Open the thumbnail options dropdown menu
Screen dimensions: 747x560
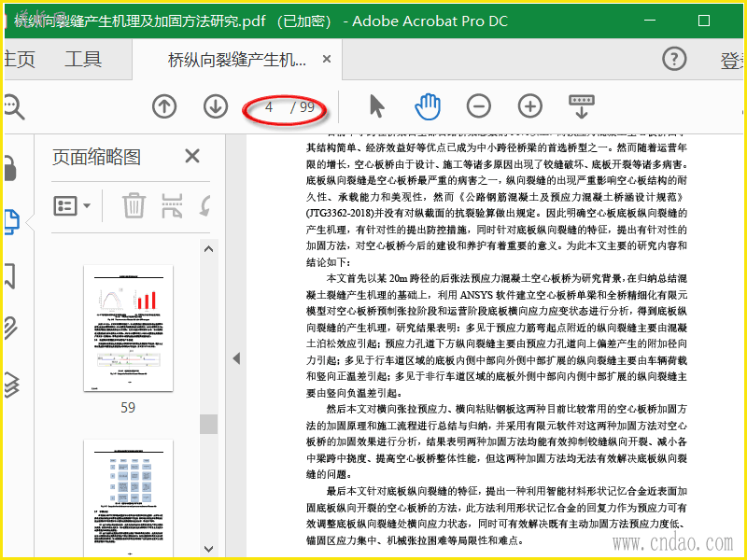(x=72, y=205)
